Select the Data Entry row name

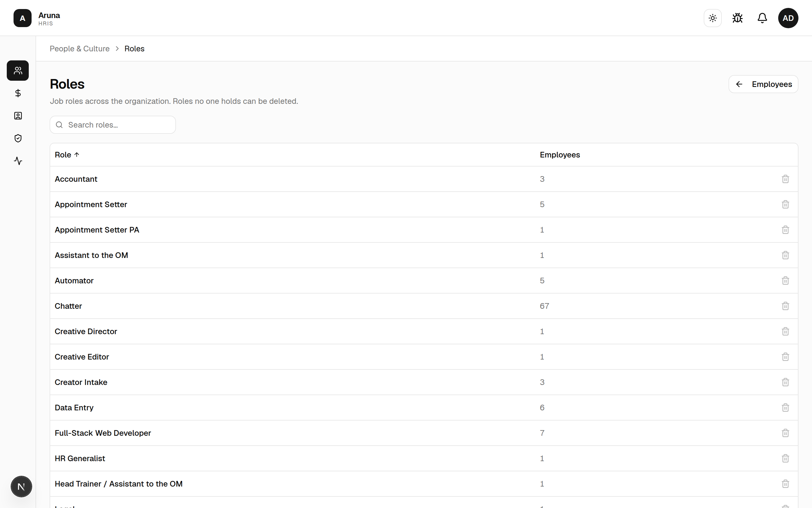74,408
